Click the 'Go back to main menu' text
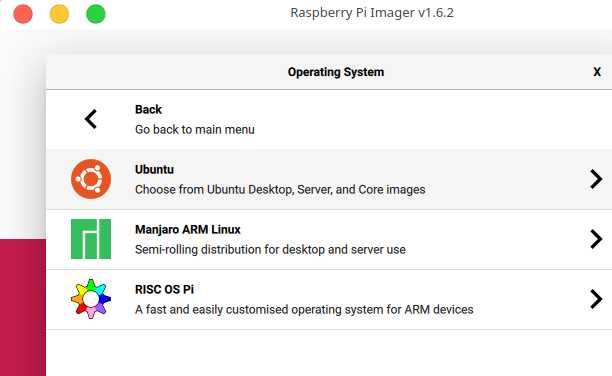The width and height of the screenshot is (612, 376). click(x=195, y=130)
